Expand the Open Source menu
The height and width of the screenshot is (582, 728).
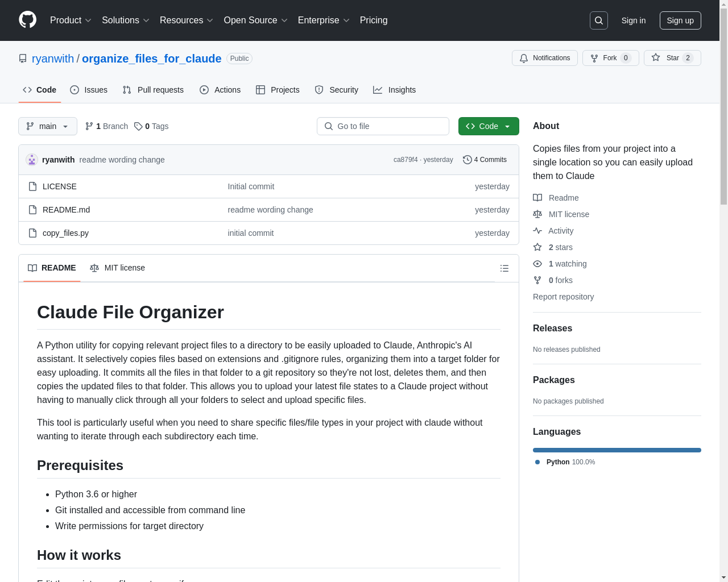[256, 20]
